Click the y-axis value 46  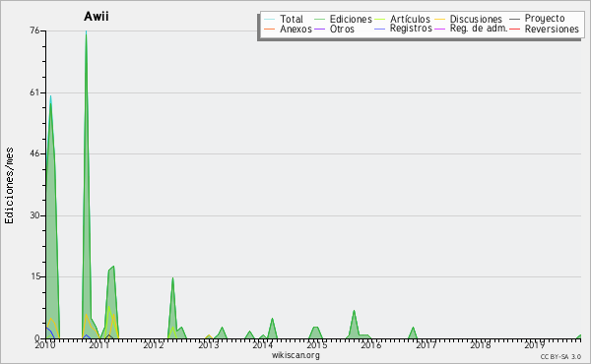pyautogui.click(x=34, y=153)
